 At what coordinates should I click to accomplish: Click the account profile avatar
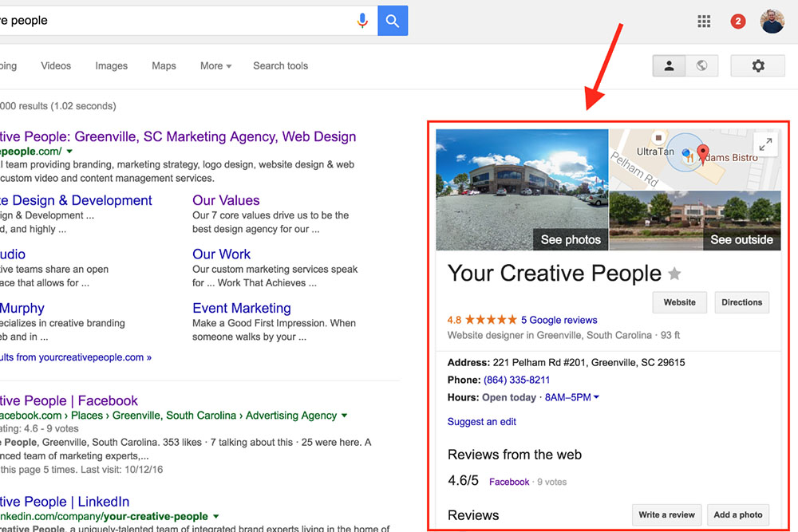[x=772, y=21]
